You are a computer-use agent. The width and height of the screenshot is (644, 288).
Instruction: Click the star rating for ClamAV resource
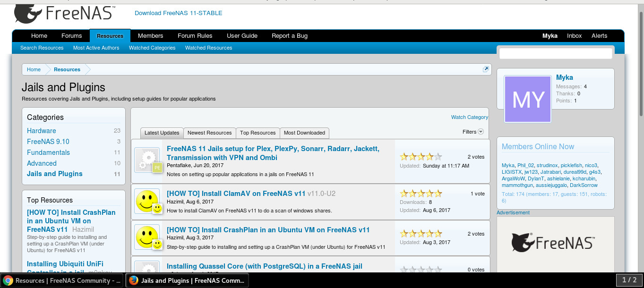tap(421, 194)
